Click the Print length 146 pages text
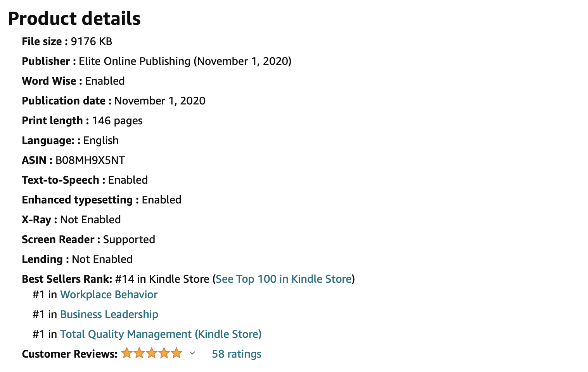 point(82,121)
